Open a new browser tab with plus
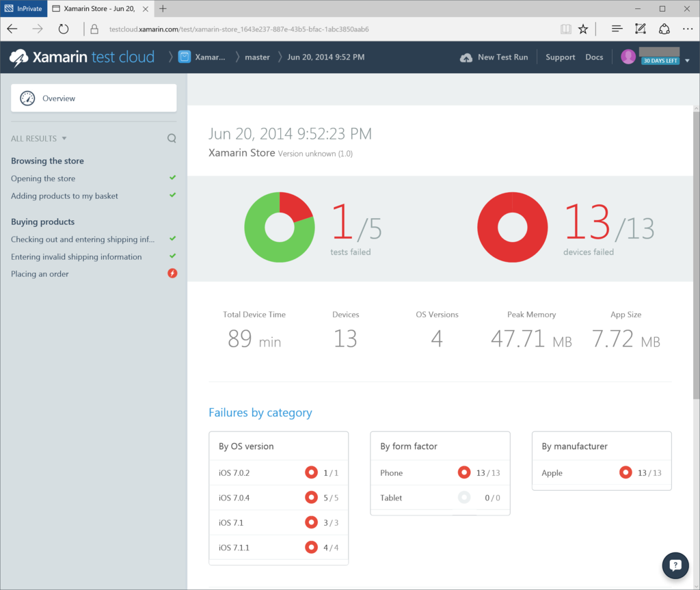This screenshot has height=590, width=700. [x=163, y=8]
